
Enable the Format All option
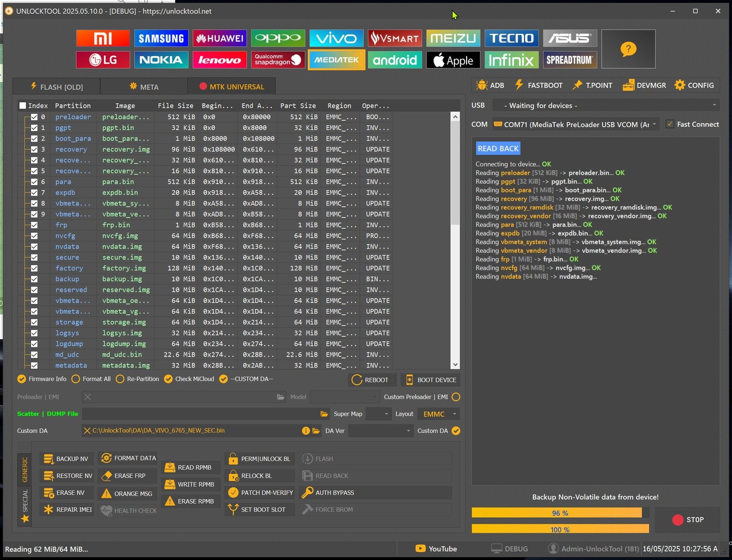point(91,379)
